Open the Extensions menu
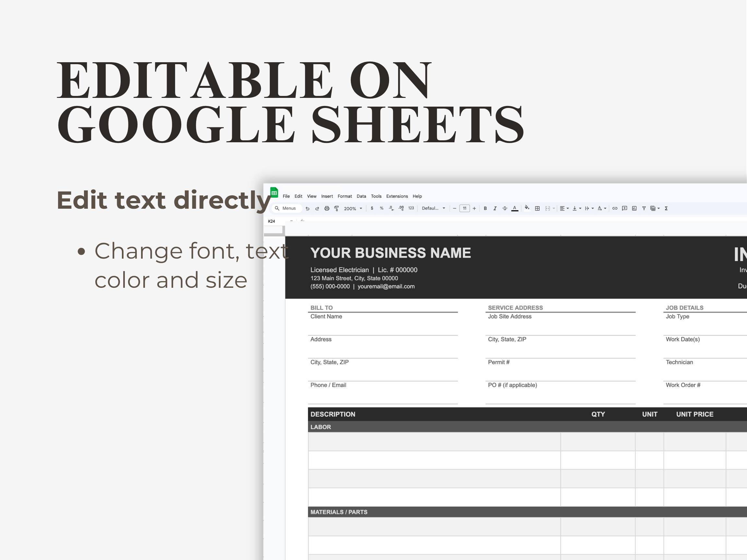 397,196
